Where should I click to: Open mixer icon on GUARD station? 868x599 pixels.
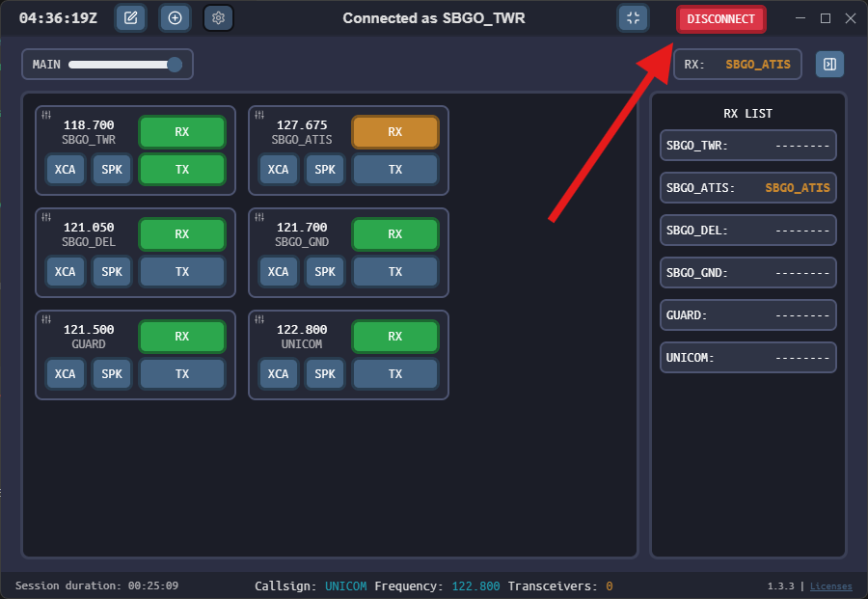tap(46, 320)
